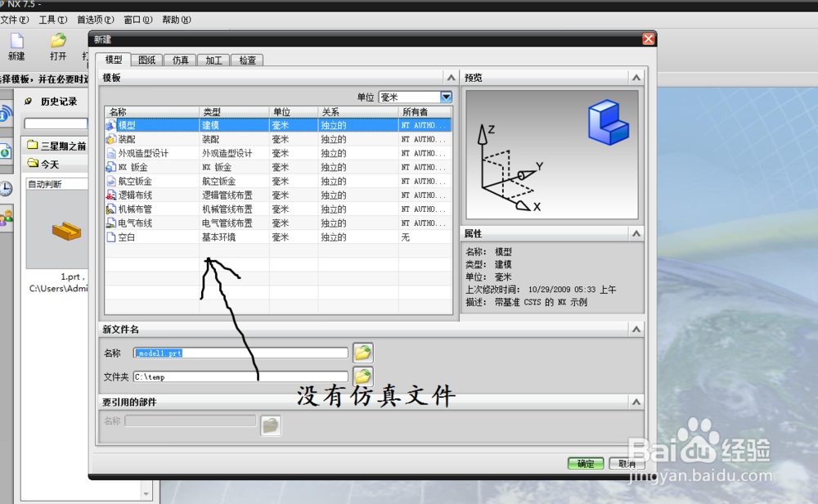Screen dimensions: 818x504
Task: Select the 空白 blank template icon
Action: (x=111, y=236)
